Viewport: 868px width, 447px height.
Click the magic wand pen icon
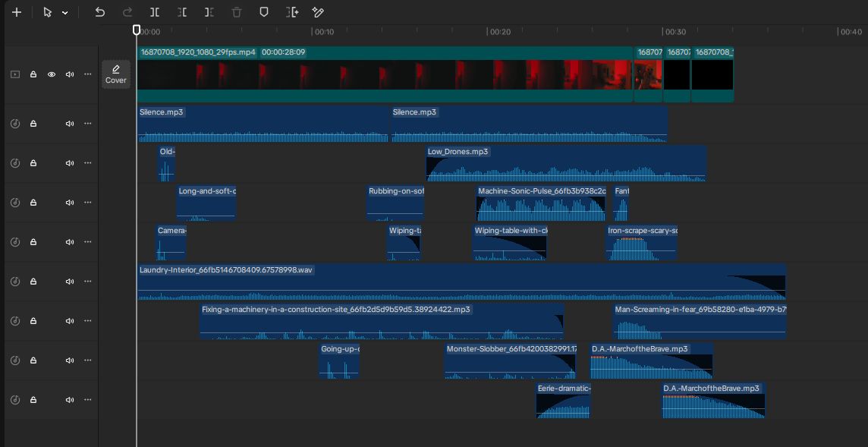pyautogui.click(x=318, y=12)
